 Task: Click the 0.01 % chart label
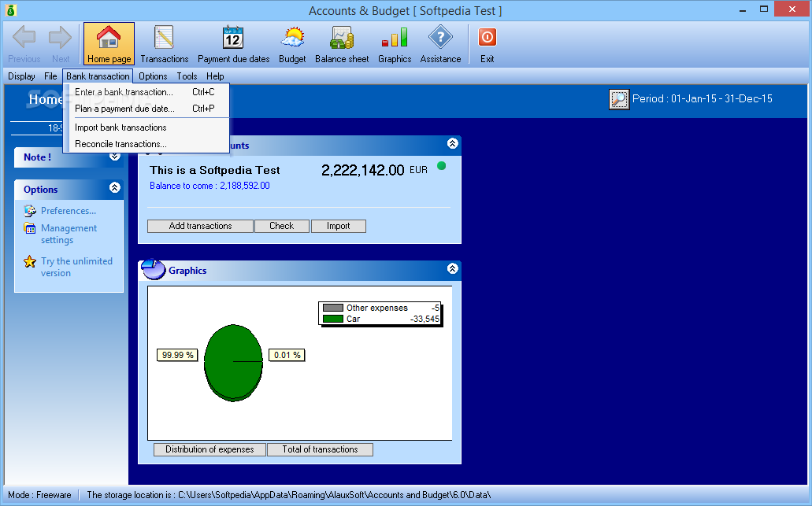click(287, 355)
